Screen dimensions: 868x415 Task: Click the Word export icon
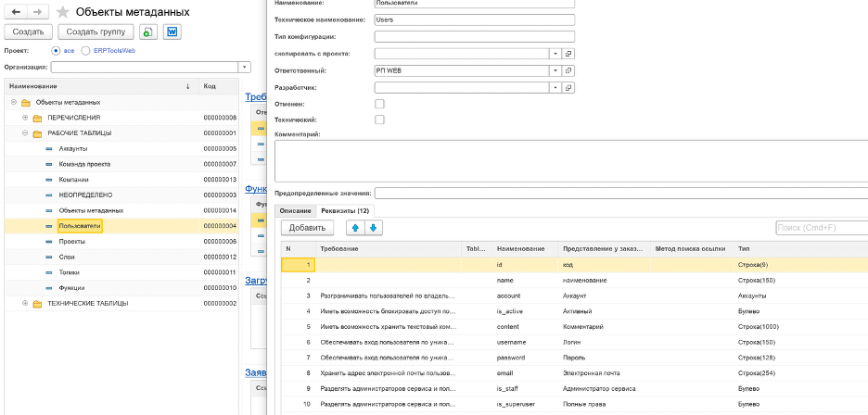tap(172, 32)
